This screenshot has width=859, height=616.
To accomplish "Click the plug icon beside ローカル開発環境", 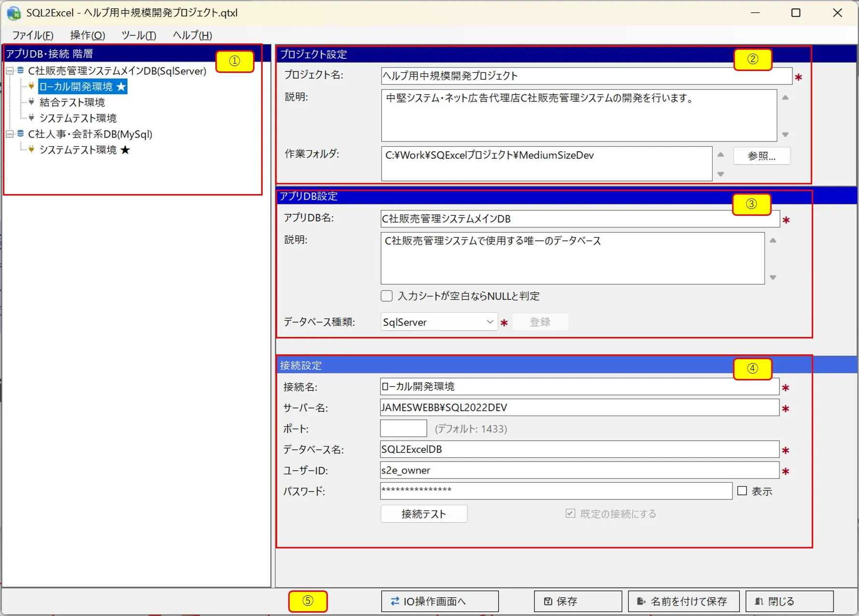I will point(31,86).
